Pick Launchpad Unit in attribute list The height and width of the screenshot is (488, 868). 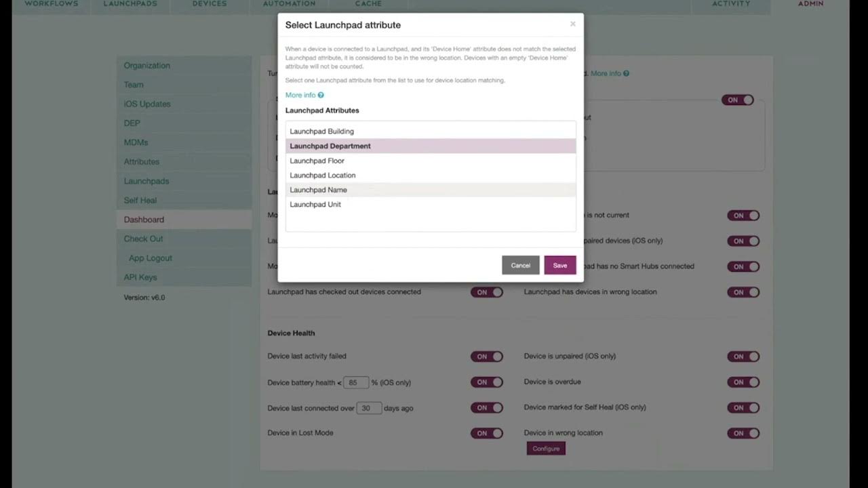click(315, 205)
